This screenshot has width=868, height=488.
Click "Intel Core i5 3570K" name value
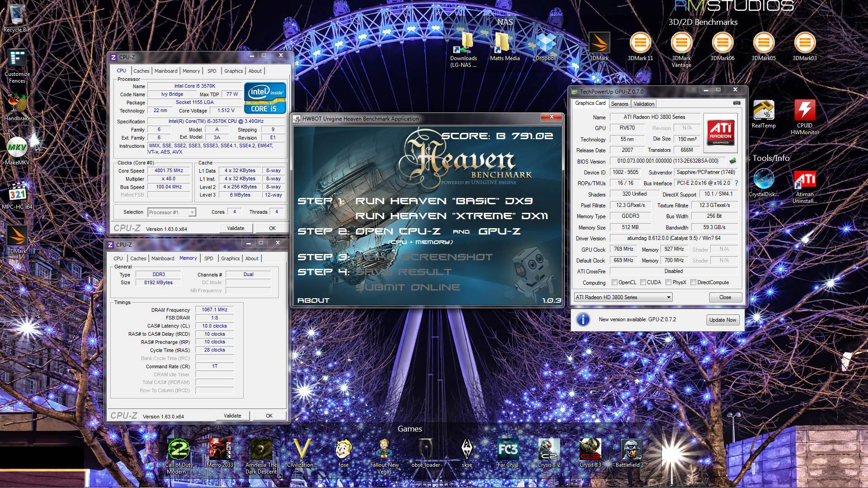[x=195, y=86]
